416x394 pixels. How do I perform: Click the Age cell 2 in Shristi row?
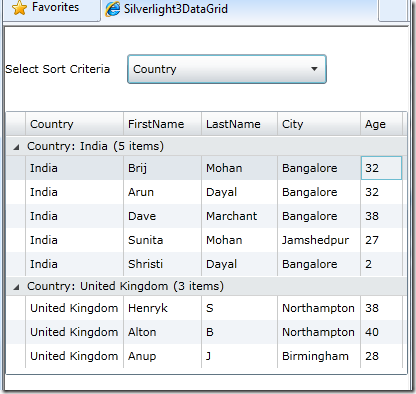(x=381, y=264)
